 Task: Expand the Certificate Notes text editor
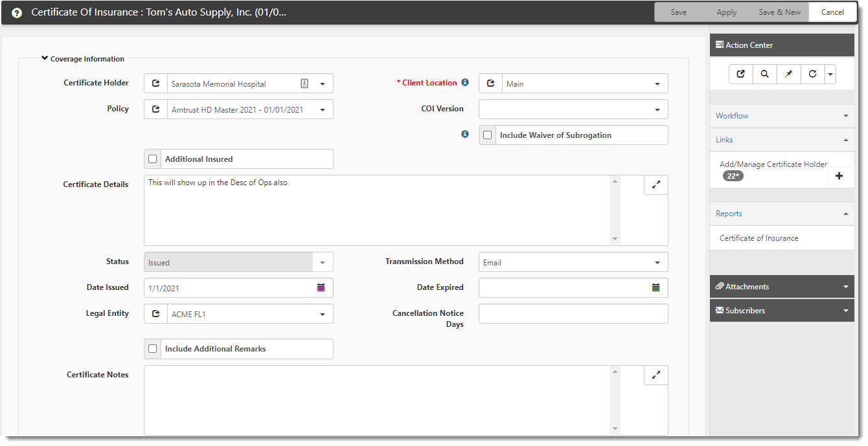pos(656,375)
